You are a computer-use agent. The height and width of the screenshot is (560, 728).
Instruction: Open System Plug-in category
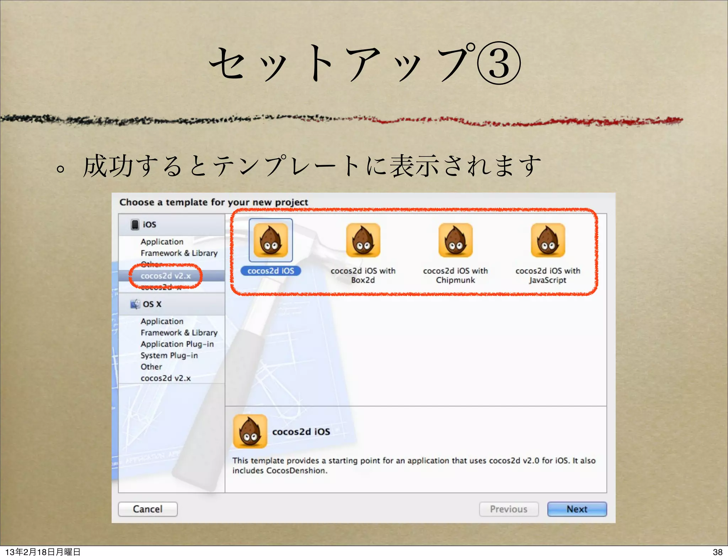pyautogui.click(x=169, y=355)
